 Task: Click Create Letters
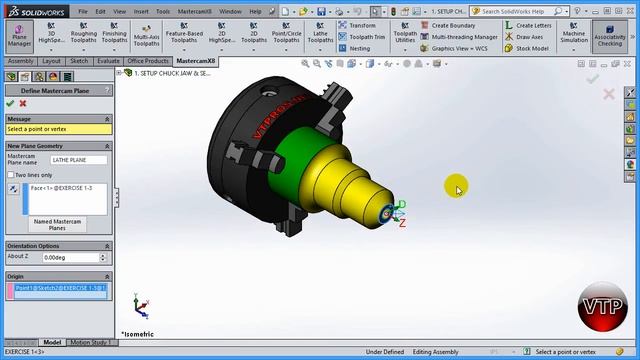pos(528,25)
